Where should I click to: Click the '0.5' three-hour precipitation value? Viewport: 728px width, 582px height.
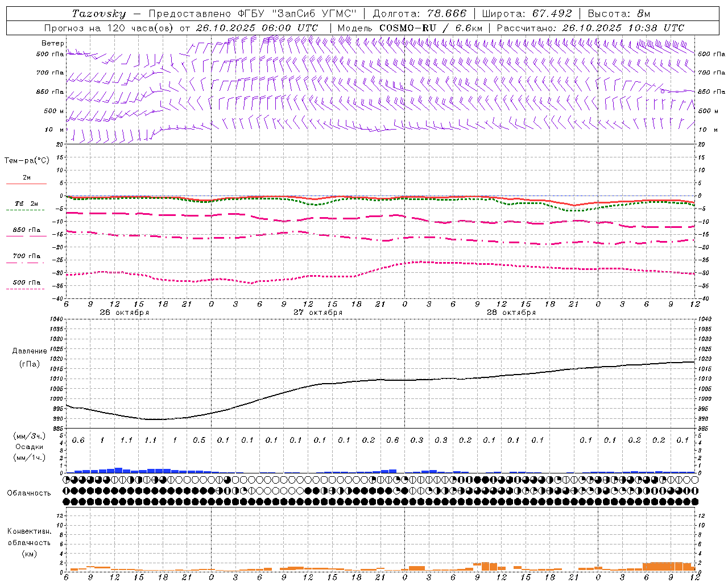tap(199, 440)
